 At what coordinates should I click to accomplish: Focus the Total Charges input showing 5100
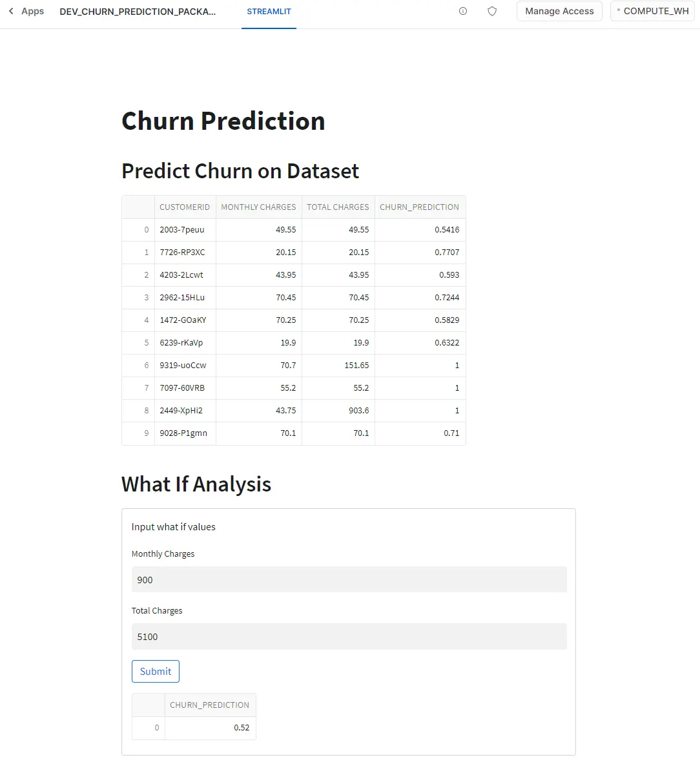(x=349, y=637)
